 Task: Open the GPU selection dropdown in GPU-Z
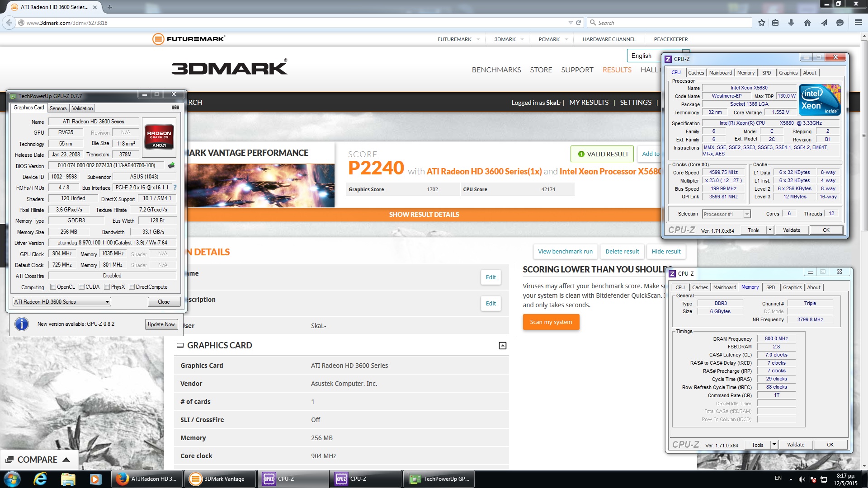tap(62, 302)
